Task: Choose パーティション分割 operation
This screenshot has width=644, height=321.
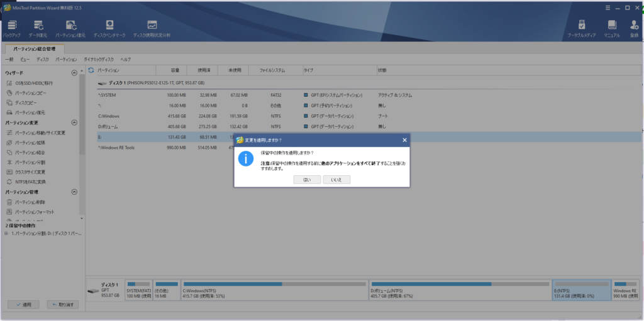Action: pos(25,162)
